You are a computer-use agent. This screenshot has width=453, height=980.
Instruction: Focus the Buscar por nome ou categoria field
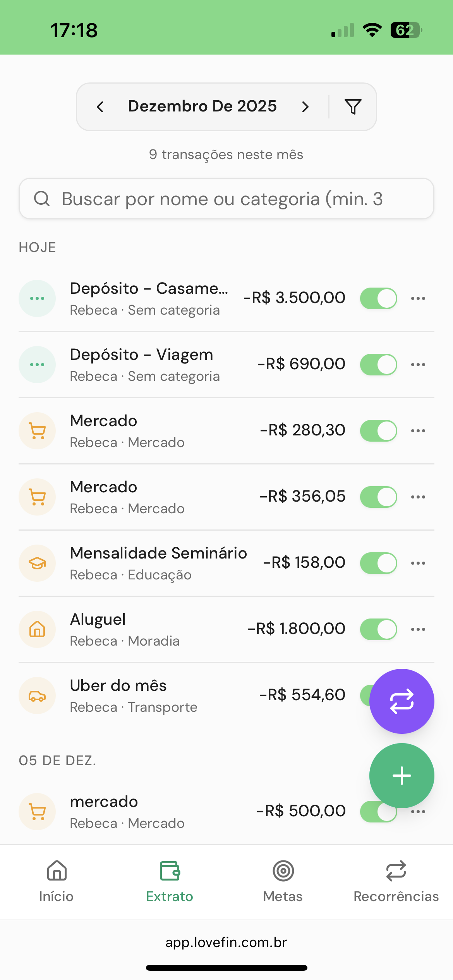[x=226, y=199]
